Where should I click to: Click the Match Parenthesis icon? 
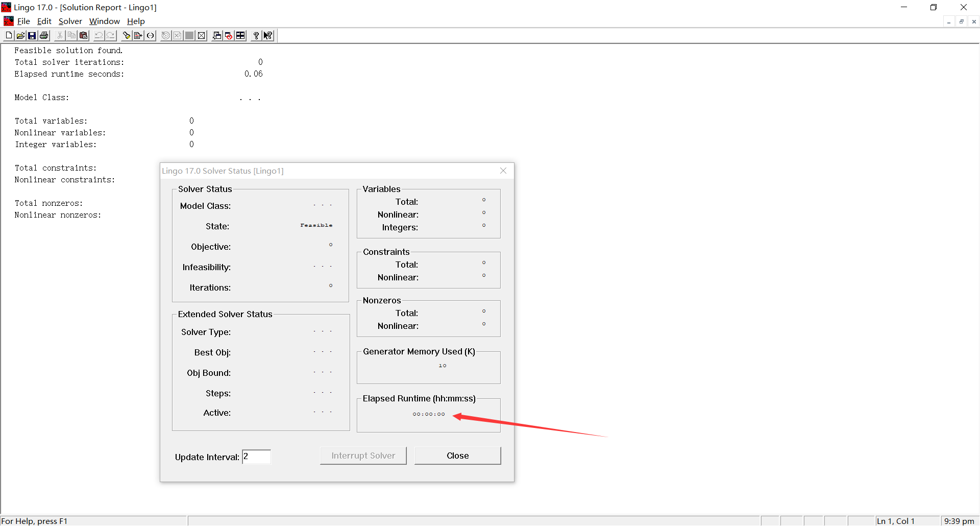click(x=150, y=35)
